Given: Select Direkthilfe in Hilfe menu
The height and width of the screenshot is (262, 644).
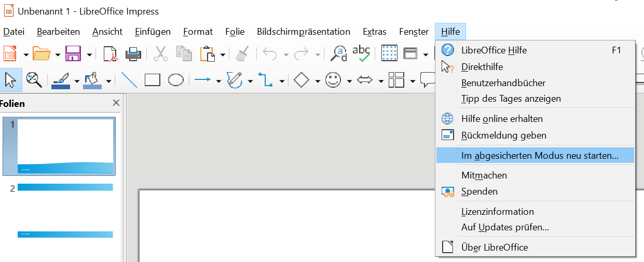Looking at the screenshot, I should click(x=535, y=67).
